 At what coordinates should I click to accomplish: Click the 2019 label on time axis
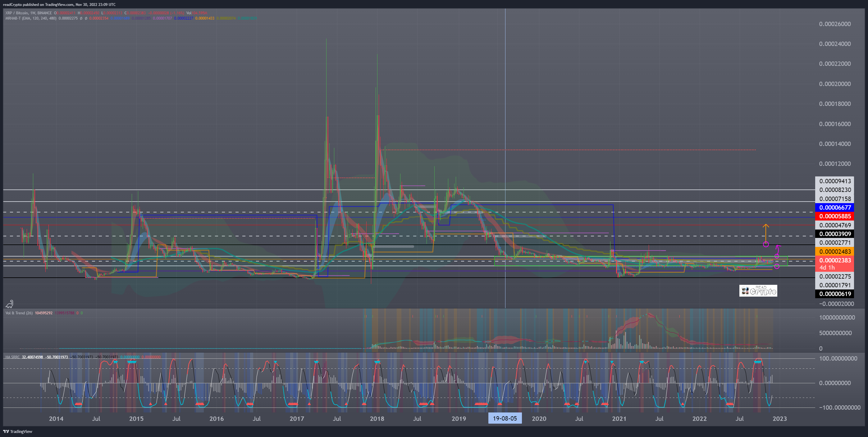(459, 418)
